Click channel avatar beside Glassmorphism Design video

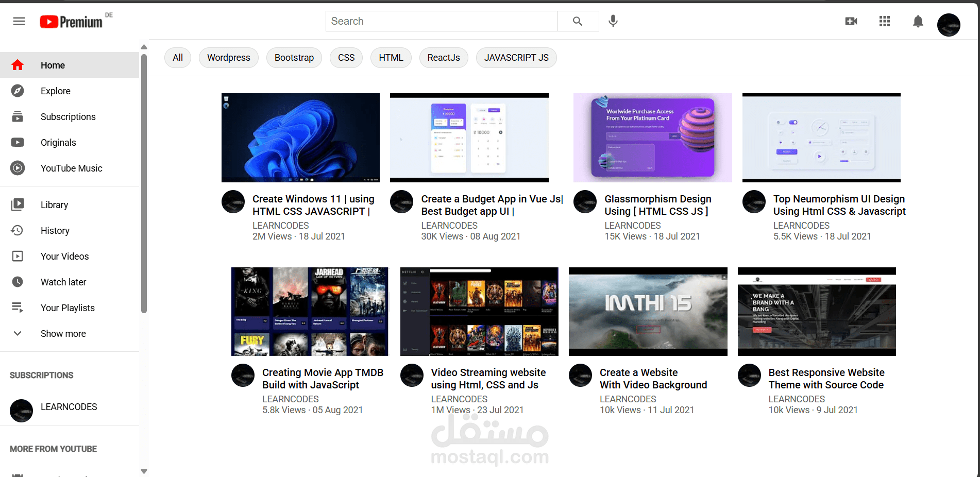[x=585, y=202]
